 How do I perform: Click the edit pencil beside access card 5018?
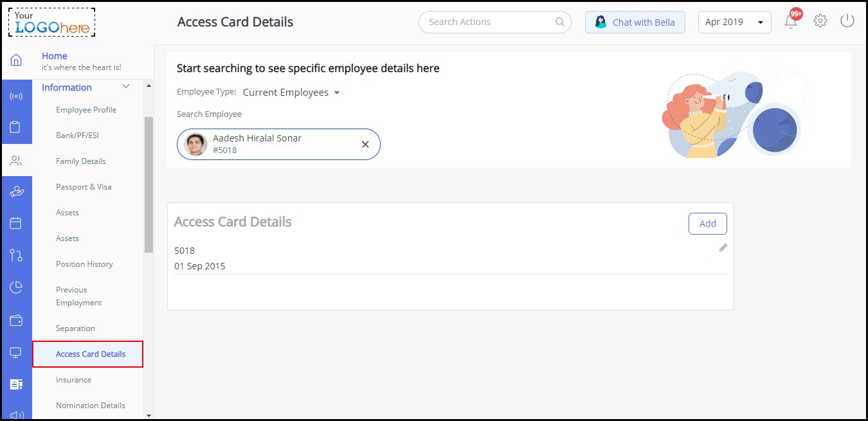click(x=723, y=247)
